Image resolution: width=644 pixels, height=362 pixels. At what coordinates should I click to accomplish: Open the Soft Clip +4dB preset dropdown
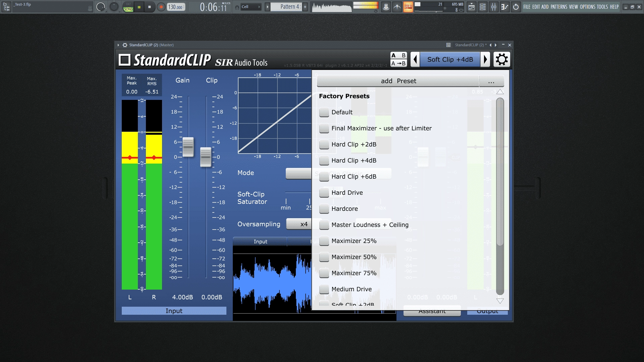click(x=450, y=60)
